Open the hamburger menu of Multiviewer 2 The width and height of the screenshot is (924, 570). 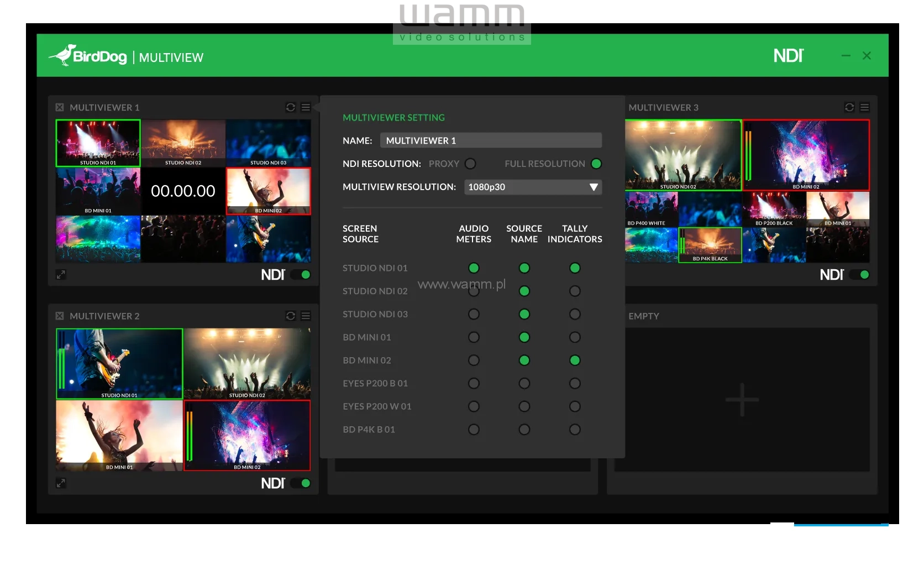point(306,316)
